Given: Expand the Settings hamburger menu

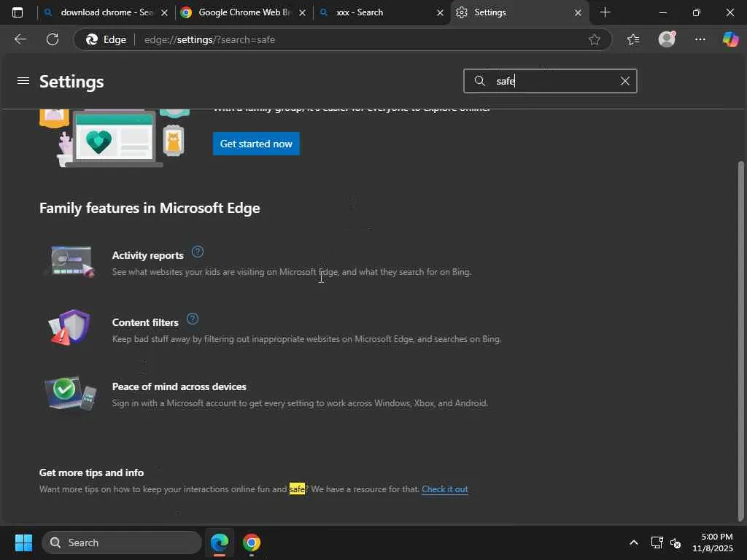Looking at the screenshot, I should (x=23, y=81).
